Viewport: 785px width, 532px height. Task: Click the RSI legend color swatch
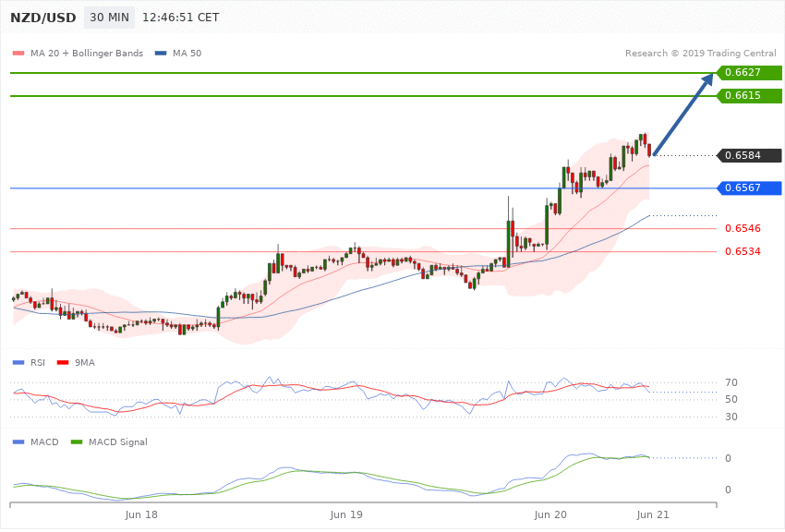coord(18,362)
